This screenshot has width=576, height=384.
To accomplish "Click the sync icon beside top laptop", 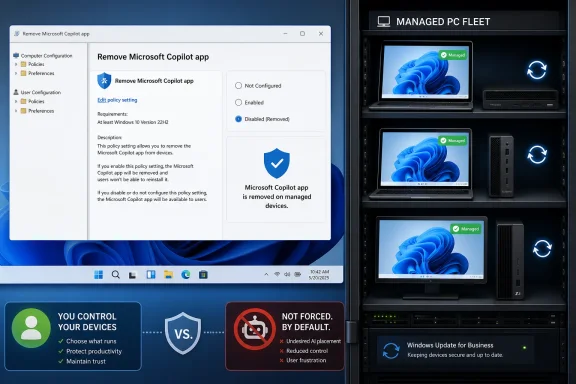I will click(x=537, y=70).
